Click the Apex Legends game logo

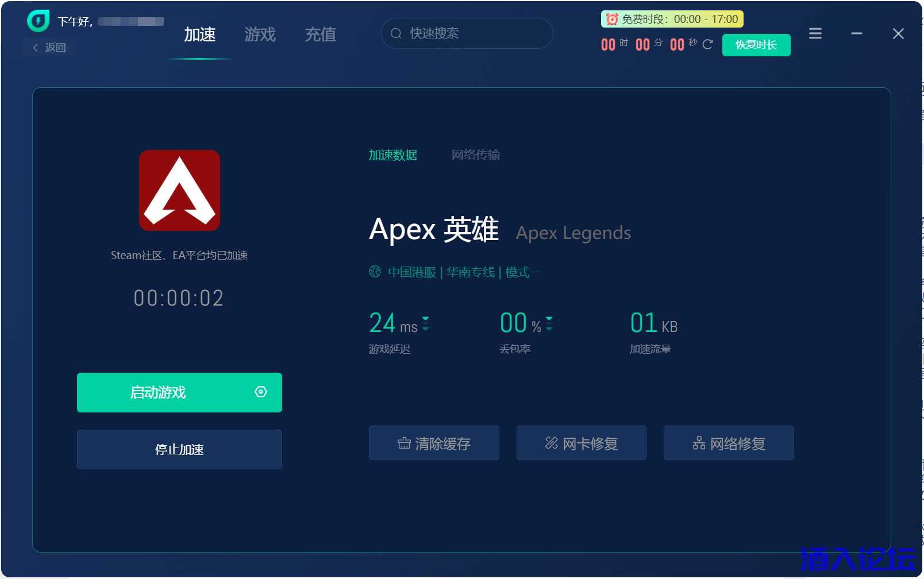tap(179, 191)
